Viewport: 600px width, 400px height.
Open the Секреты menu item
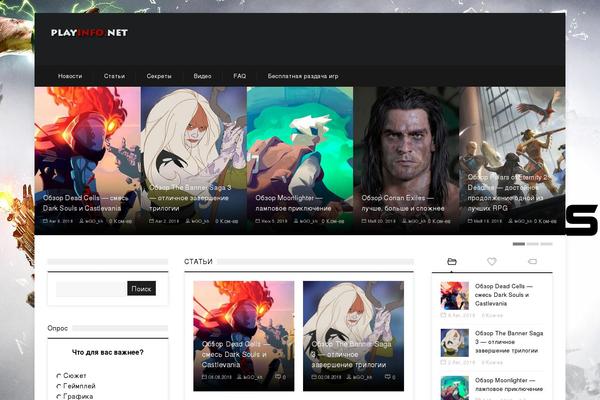159,76
